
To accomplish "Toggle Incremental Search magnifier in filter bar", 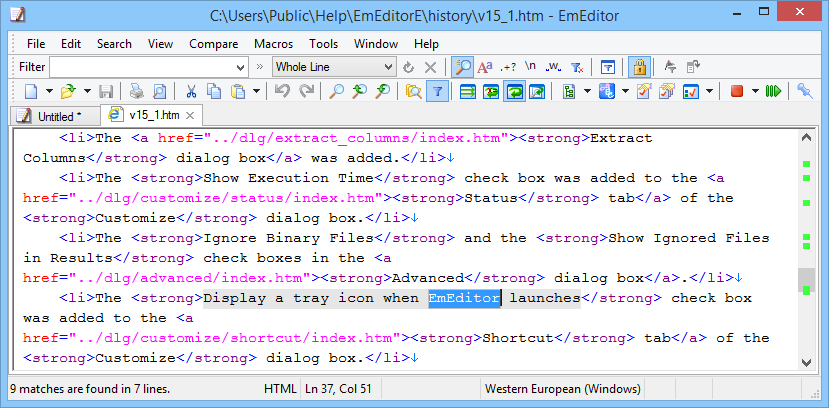I will point(463,67).
